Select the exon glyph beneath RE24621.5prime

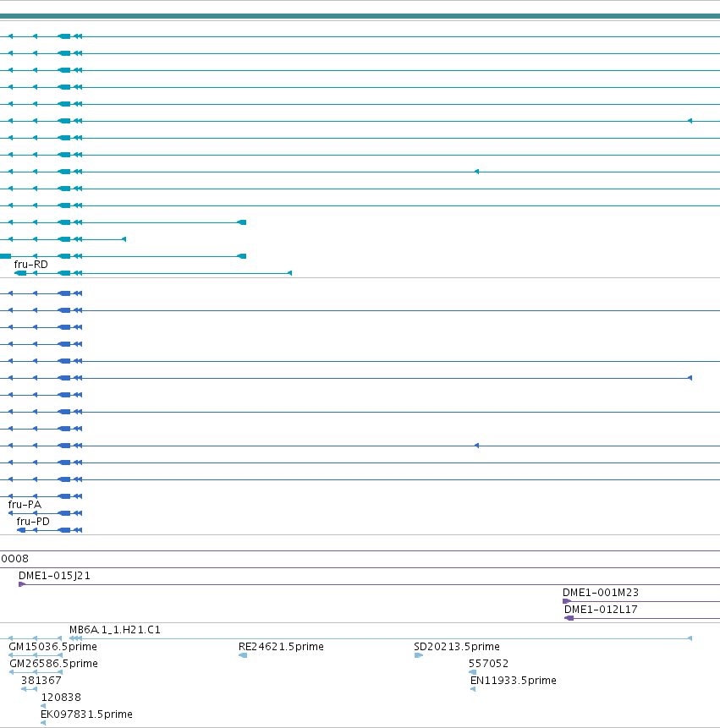point(243,655)
